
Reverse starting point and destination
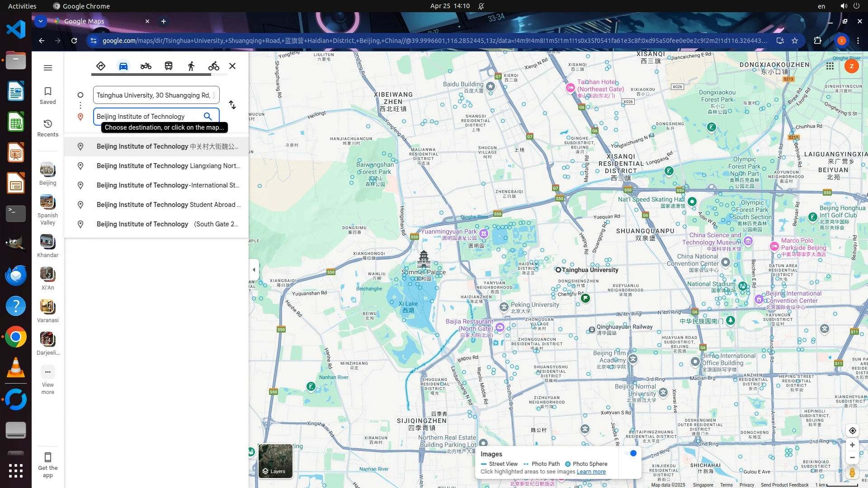pos(232,105)
